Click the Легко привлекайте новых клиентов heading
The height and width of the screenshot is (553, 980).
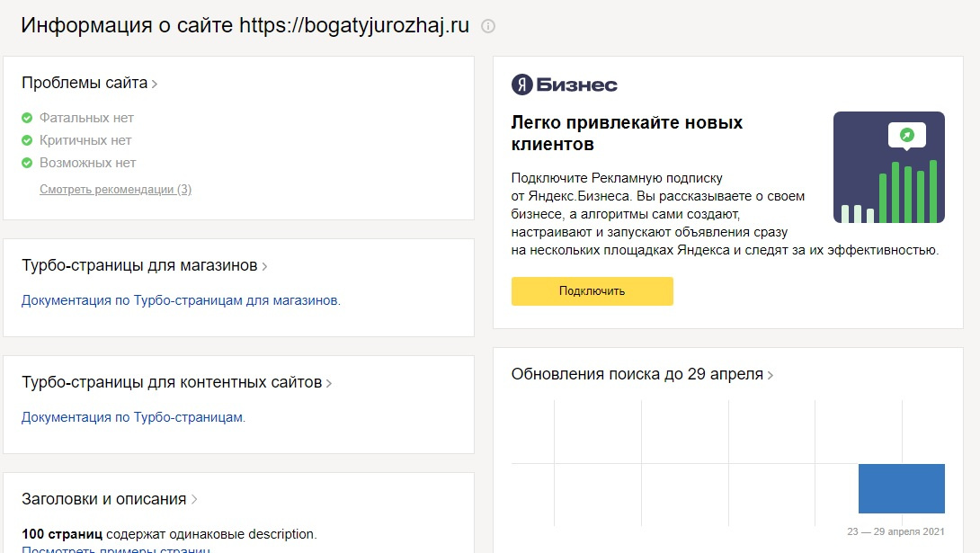(x=627, y=133)
